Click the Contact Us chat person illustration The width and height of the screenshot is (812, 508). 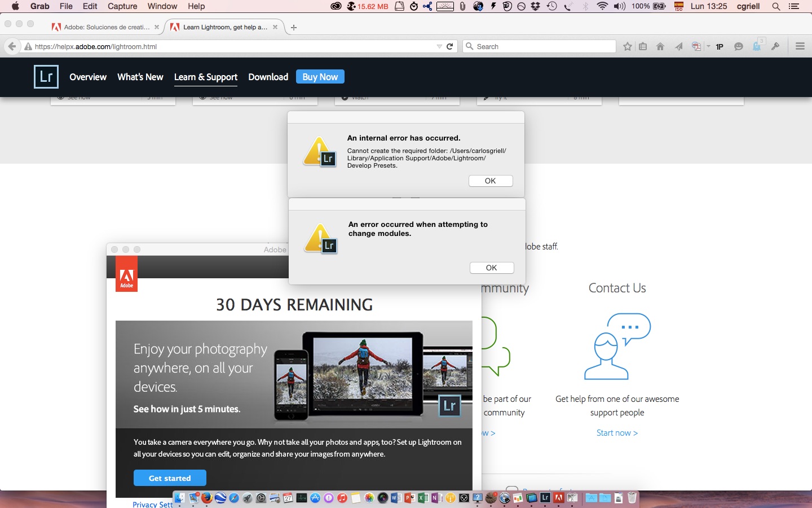coord(617,346)
